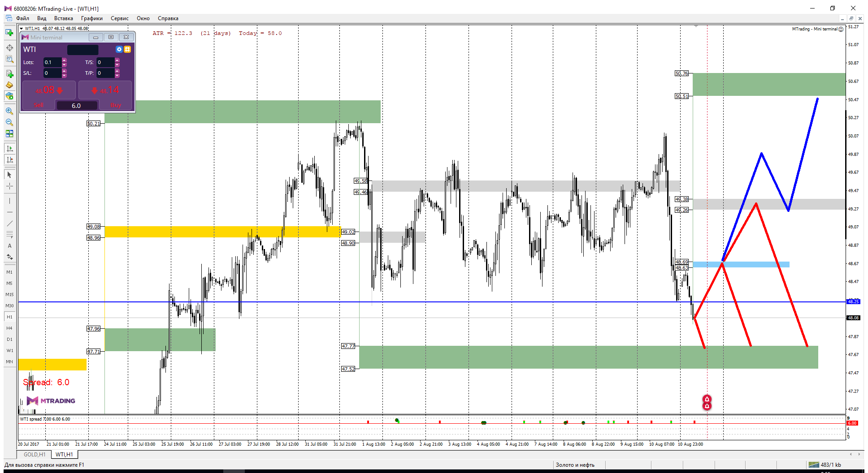Increase S/L with the up arrow
Viewport: 868px width, 473px height.
(64, 71)
